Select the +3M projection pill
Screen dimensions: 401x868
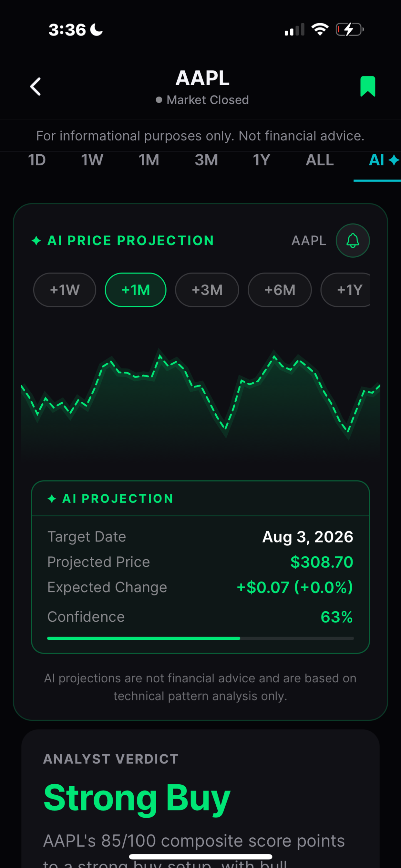pyautogui.click(x=207, y=290)
